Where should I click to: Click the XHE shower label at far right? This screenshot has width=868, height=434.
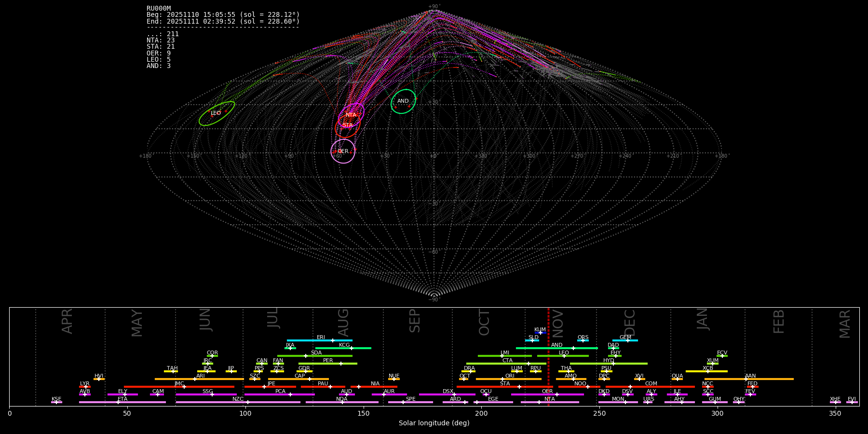pos(835,399)
